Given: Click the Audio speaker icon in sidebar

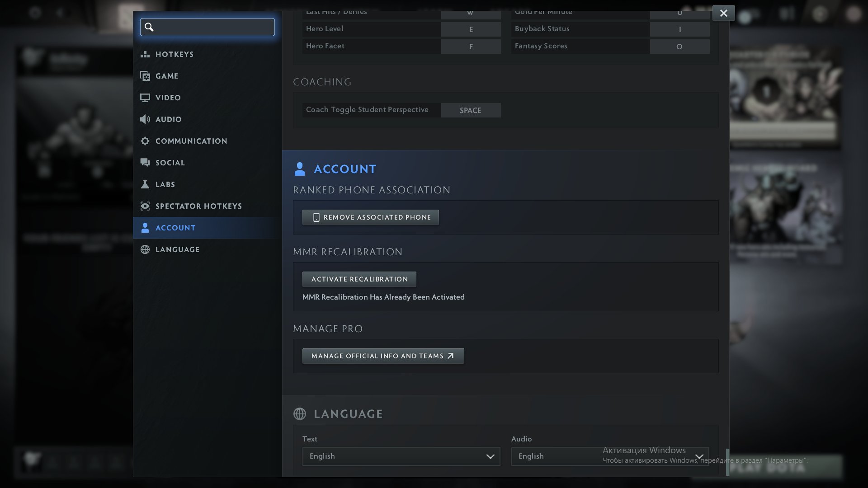Looking at the screenshot, I should tap(145, 119).
